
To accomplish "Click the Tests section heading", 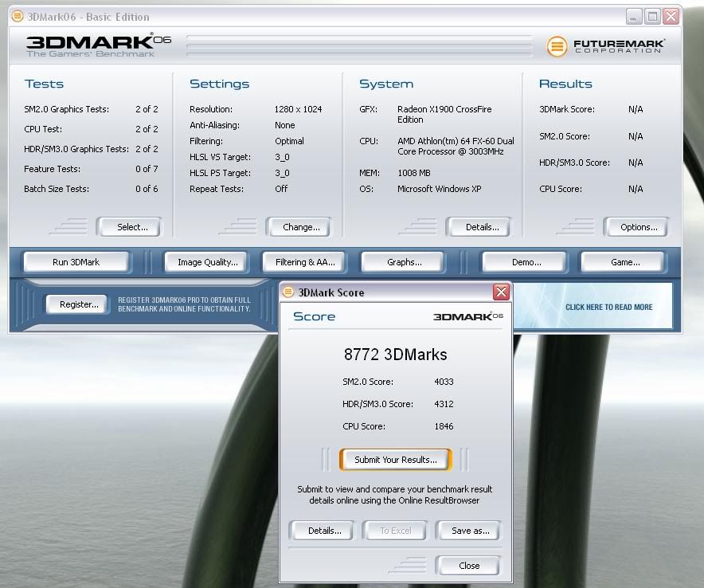I will pyautogui.click(x=44, y=84).
